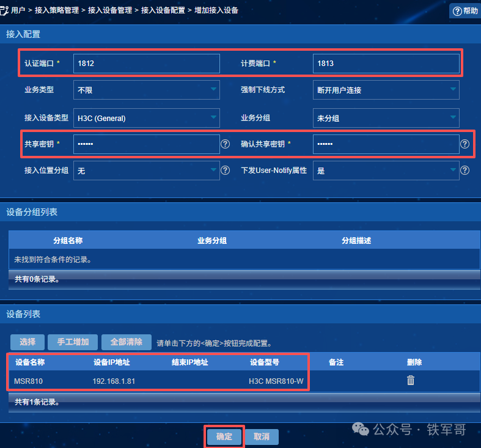Open the 下发User-Notify属性 dropdown
The height and width of the screenshot is (448, 481).
[x=386, y=171]
